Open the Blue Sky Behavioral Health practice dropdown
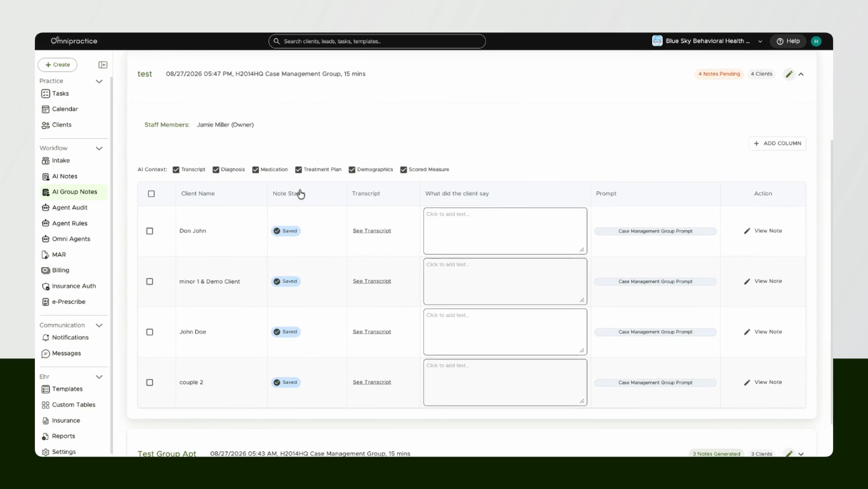This screenshot has width=868, height=489. 707,41
